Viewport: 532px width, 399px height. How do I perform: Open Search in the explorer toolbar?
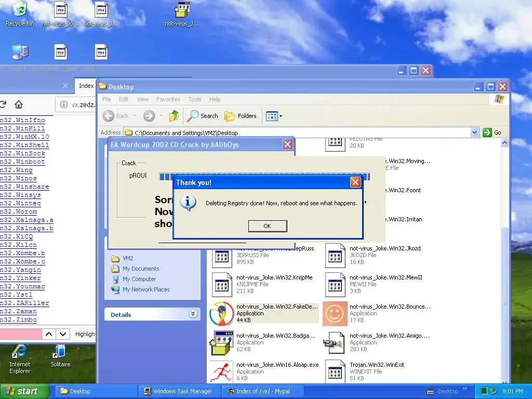point(203,116)
